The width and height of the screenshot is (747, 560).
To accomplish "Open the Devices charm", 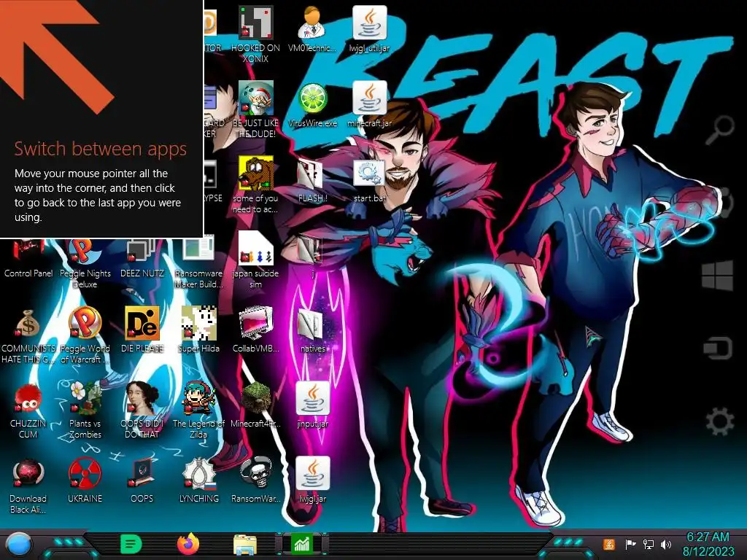I will (x=718, y=348).
